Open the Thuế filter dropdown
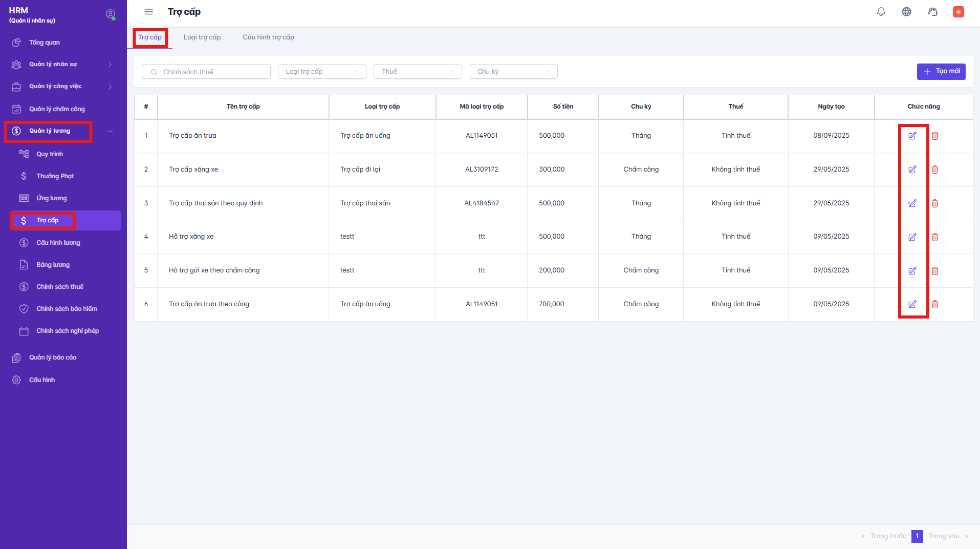This screenshot has height=549, width=980. [417, 72]
